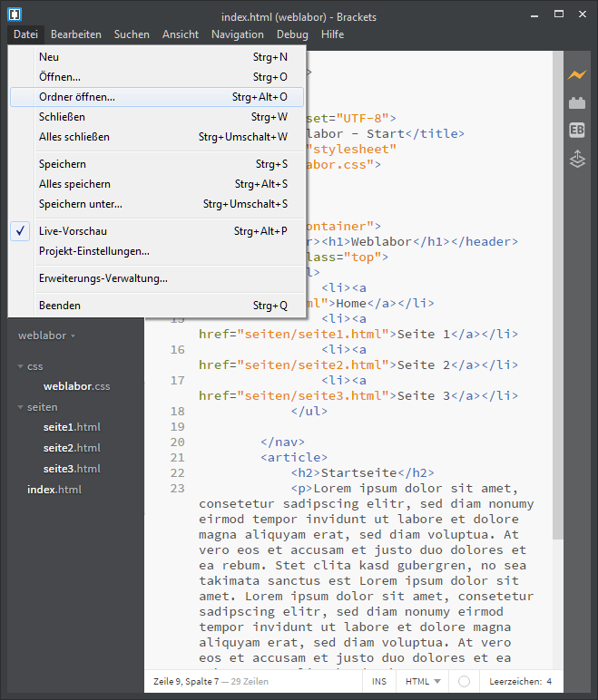
Task: Open the Extension Manager brick icon
Action: [576, 102]
